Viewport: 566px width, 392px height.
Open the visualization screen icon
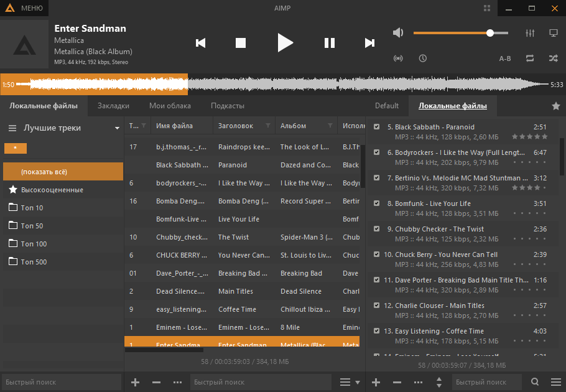click(x=554, y=33)
